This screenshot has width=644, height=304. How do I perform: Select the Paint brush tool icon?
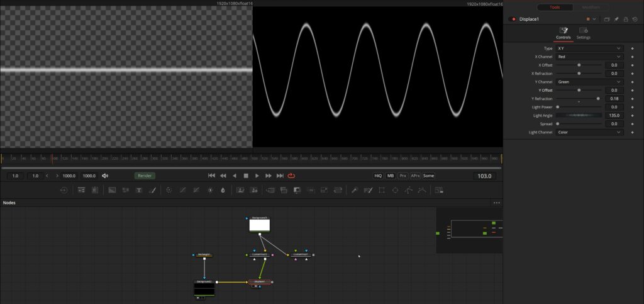(x=152, y=190)
